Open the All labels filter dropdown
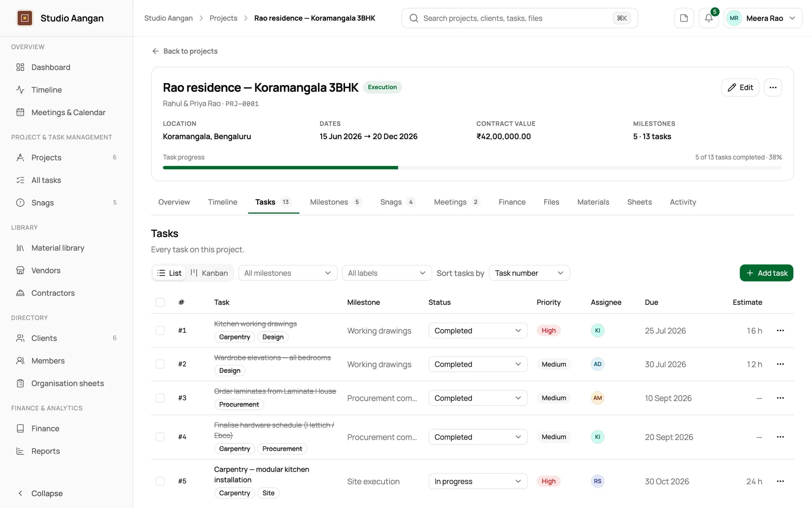Screen dimensions: 812x508 (387, 273)
